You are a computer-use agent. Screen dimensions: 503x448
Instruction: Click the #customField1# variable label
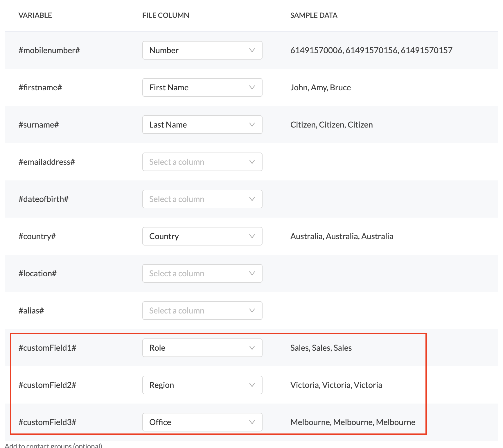47,348
